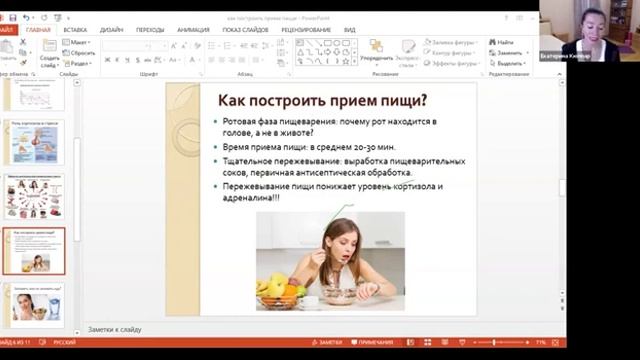Apply text shadow (S)
This screenshot has width=640, height=360.
[138, 60]
